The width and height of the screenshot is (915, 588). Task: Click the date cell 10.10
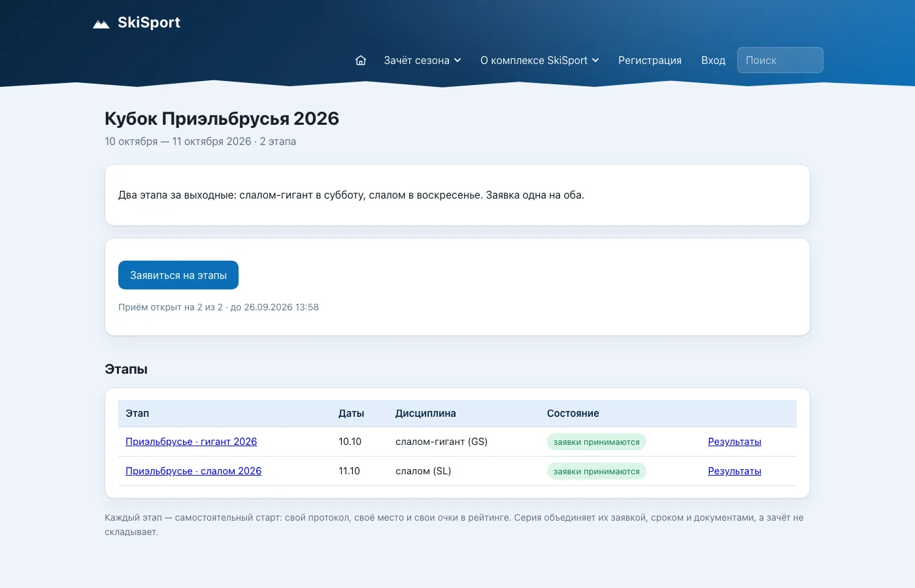pos(350,442)
